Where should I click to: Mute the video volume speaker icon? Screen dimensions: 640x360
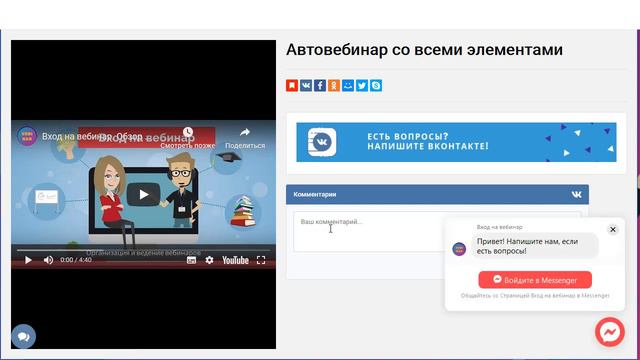coord(48,260)
